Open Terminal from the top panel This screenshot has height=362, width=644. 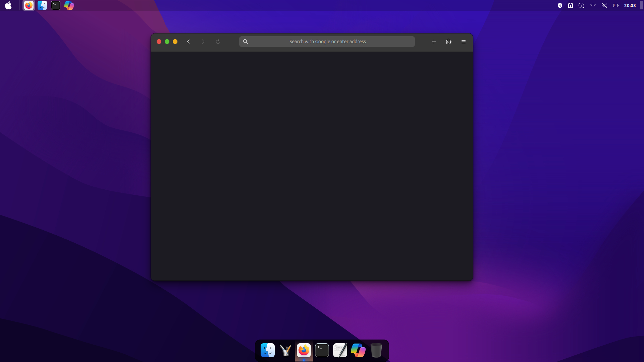(x=56, y=5)
